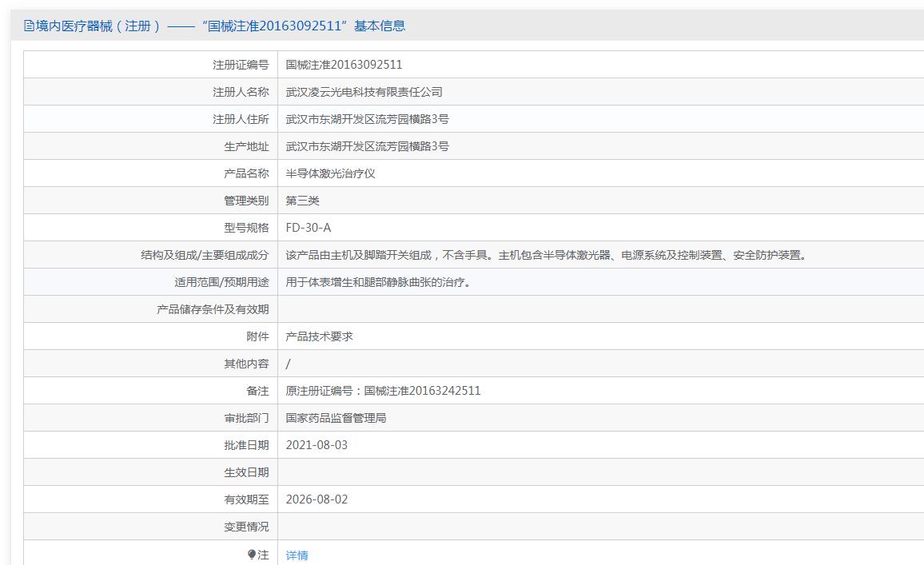Click the 生产地址 label
924x565 pixels.
[246, 146]
